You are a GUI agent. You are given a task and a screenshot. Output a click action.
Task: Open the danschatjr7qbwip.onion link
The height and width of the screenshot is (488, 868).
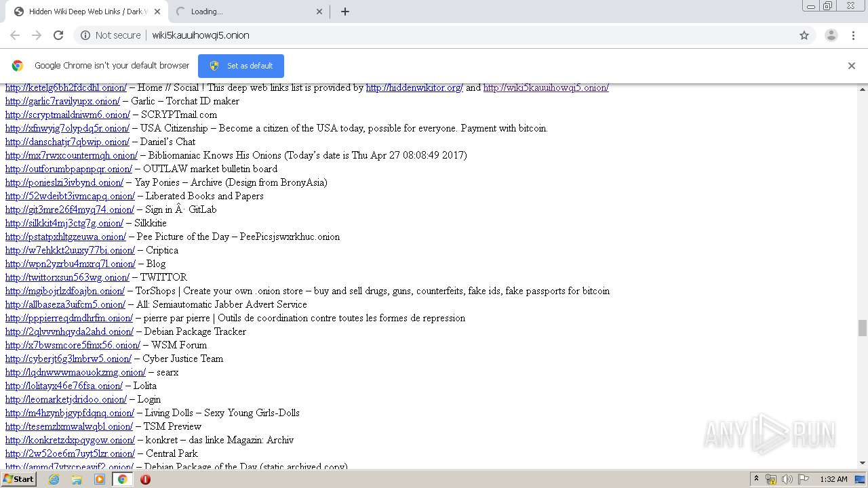coord(67,142)
